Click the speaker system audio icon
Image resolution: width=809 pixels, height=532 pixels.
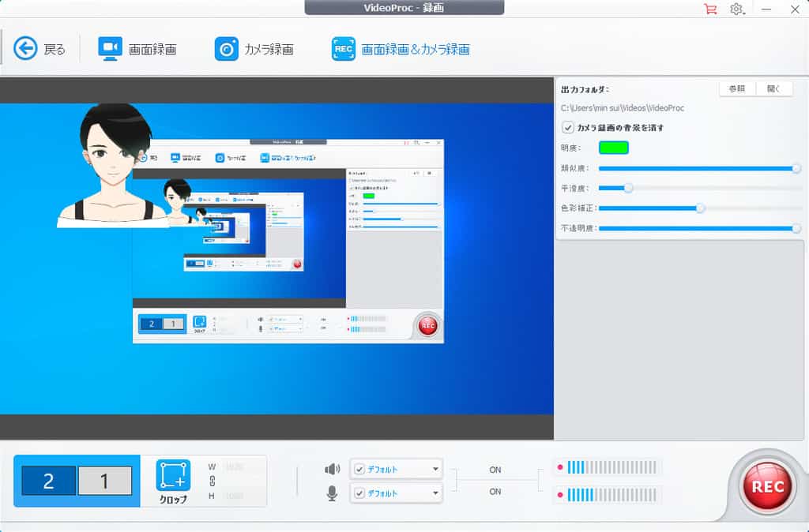(333, 469)
